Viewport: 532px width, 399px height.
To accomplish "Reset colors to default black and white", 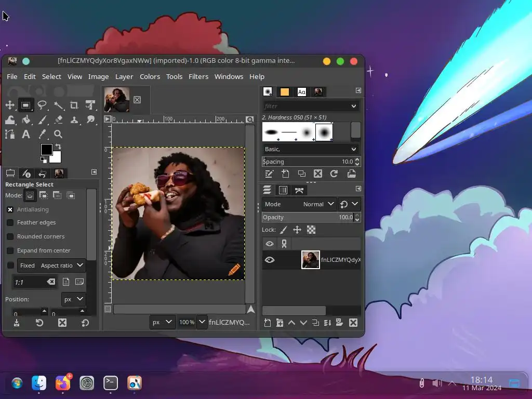I will click(x=44, y=160).
